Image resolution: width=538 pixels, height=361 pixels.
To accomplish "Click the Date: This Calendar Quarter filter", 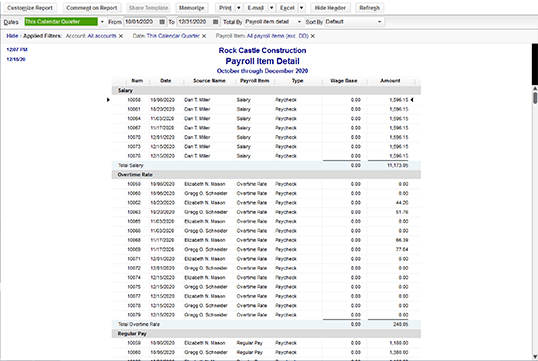I will [x=166, y=36].
